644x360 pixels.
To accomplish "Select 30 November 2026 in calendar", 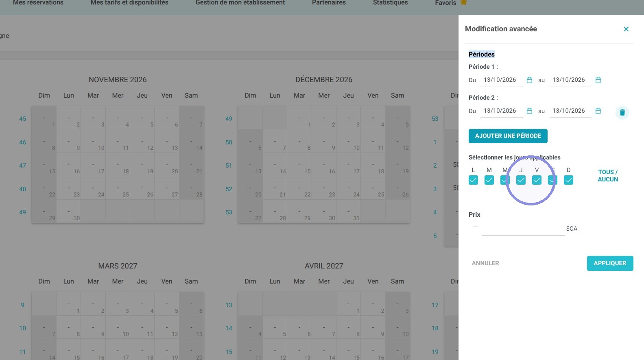I will 69,212.
